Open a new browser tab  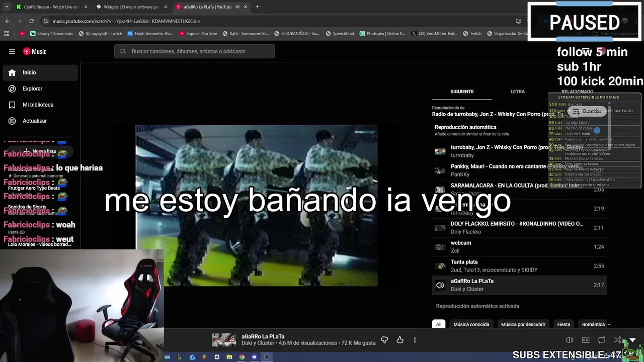coord(257,7)
